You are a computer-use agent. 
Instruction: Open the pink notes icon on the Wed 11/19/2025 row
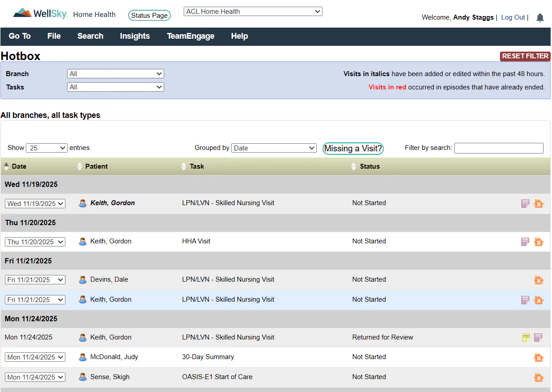[x=525, y=203]
